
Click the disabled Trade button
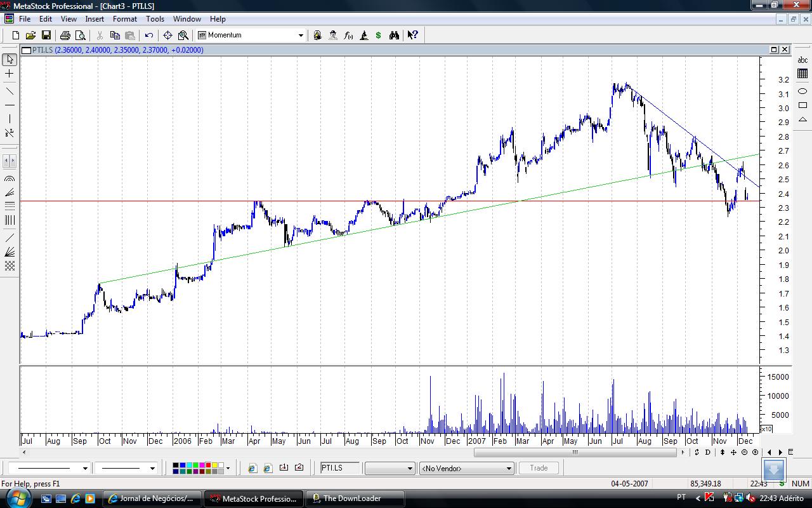pyautogui.click(x=539, y=468)
